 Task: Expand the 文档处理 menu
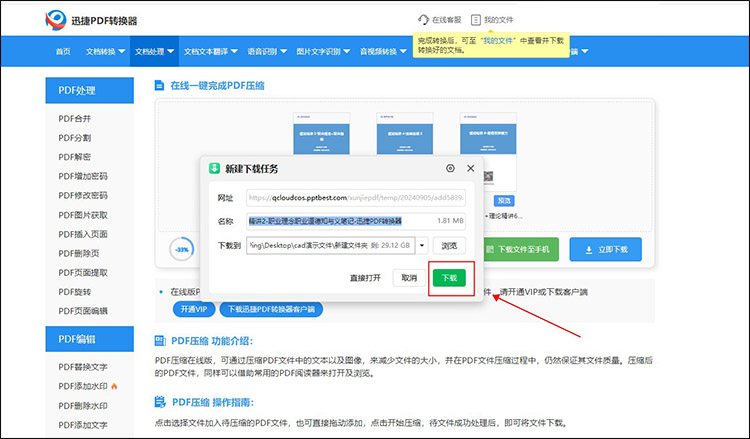tap(154, 51)
